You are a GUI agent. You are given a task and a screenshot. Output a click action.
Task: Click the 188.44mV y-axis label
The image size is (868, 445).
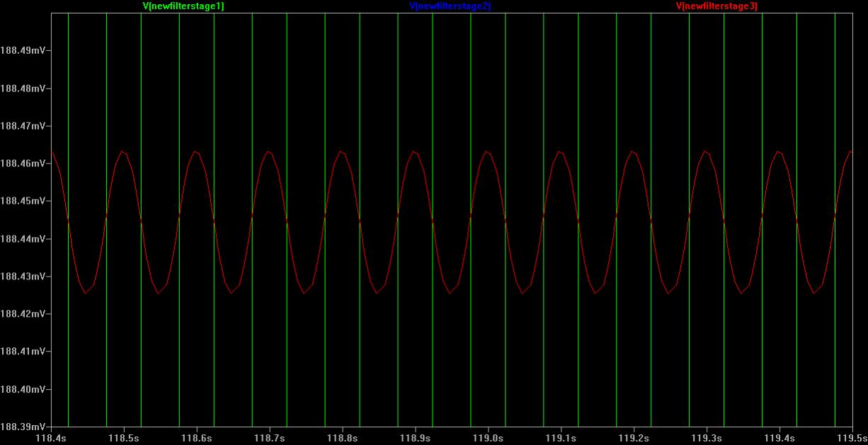click(23, 239)
